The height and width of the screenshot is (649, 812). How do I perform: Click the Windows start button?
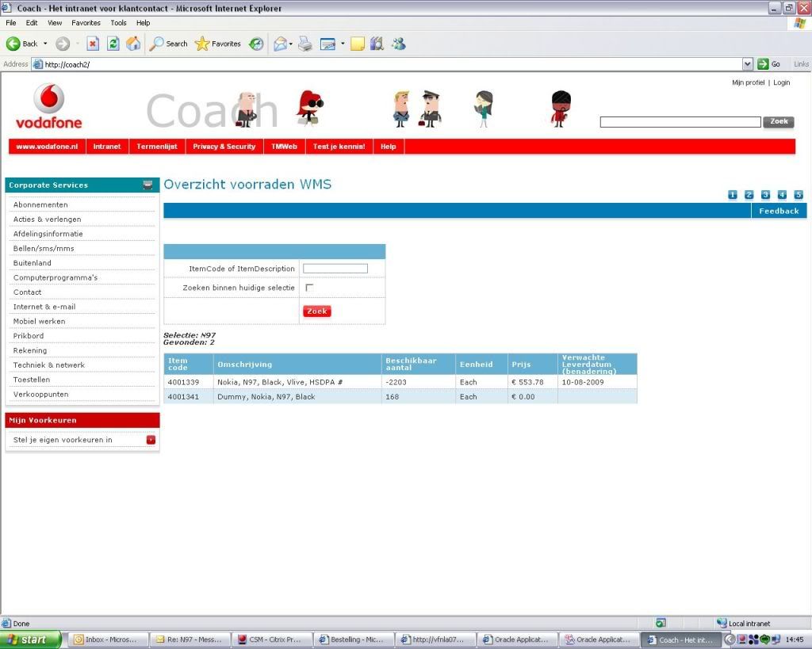pyautogui.click(x=30, y=639)
